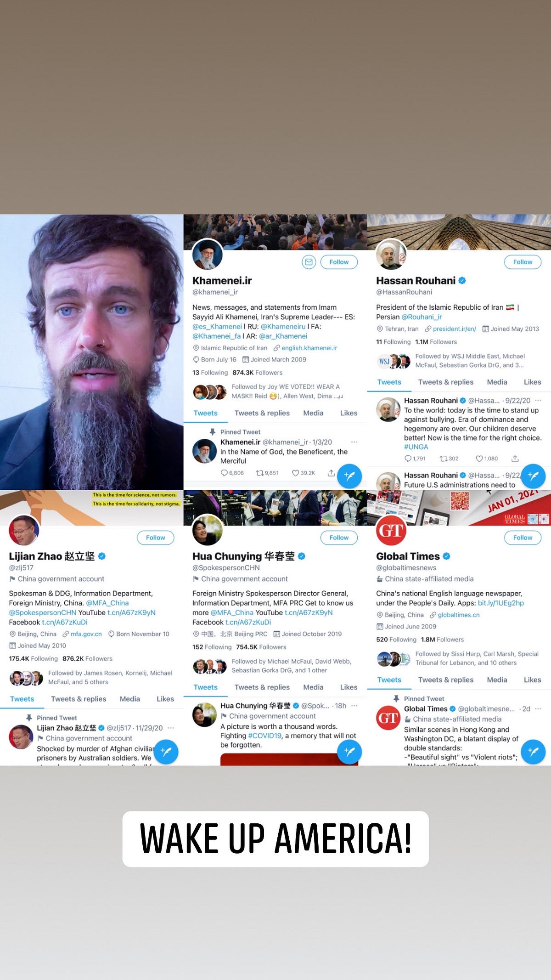Tap the compose tweet button on Hassan Rouhani panel
This screenshot has height=980, width=551.
pos(533,476)
